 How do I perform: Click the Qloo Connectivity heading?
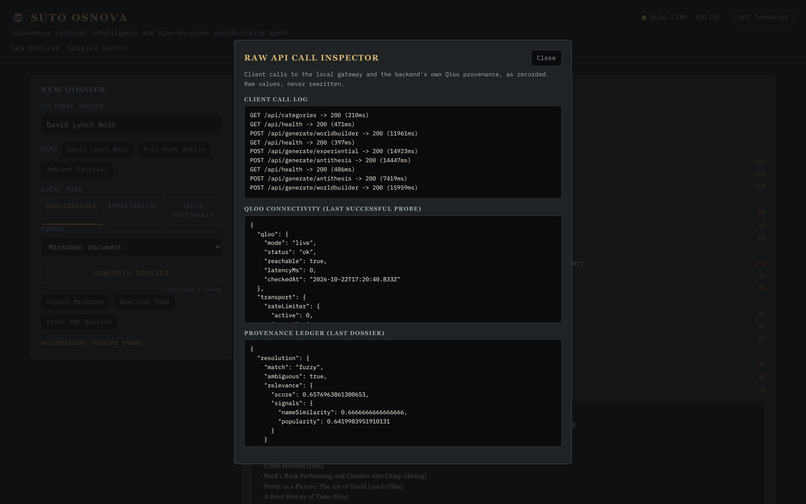pos(333,209)
